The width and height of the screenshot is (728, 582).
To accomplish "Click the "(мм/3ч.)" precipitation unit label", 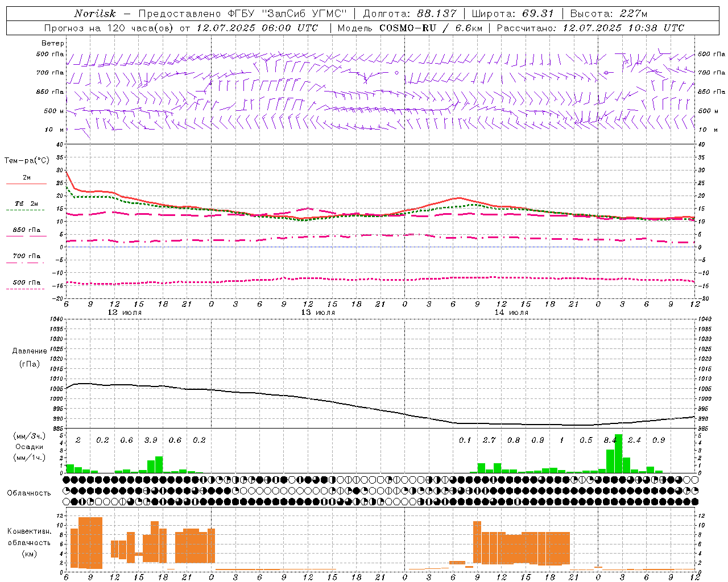I will 30,436.
